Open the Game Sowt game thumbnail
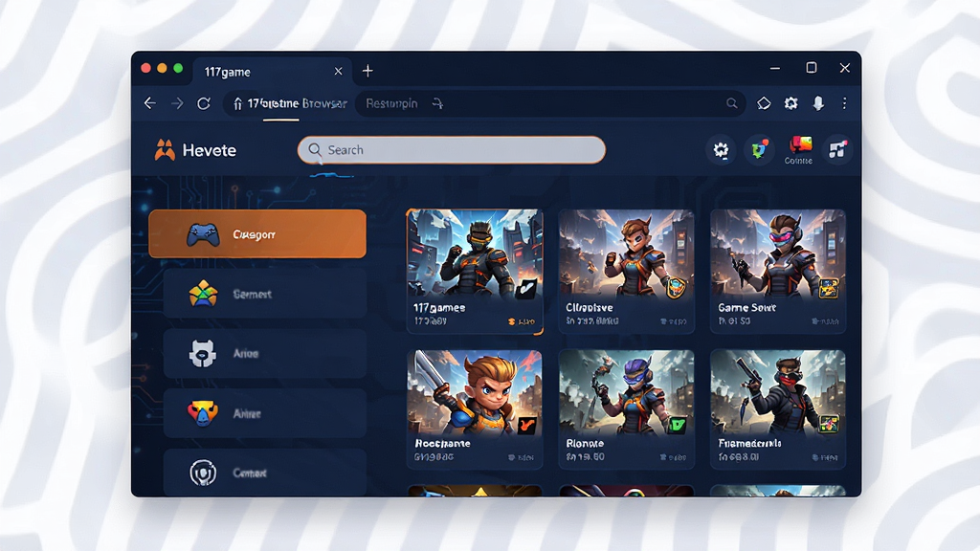980x551 pixels. coord(777,253)
